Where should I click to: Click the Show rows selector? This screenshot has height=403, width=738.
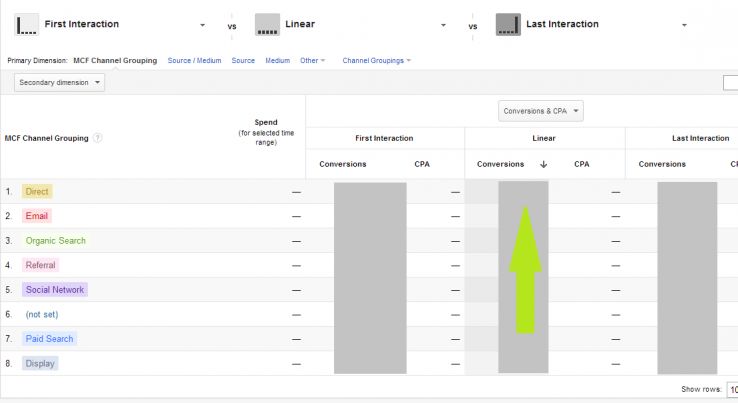pyautogui.click(x=730, y=390)
